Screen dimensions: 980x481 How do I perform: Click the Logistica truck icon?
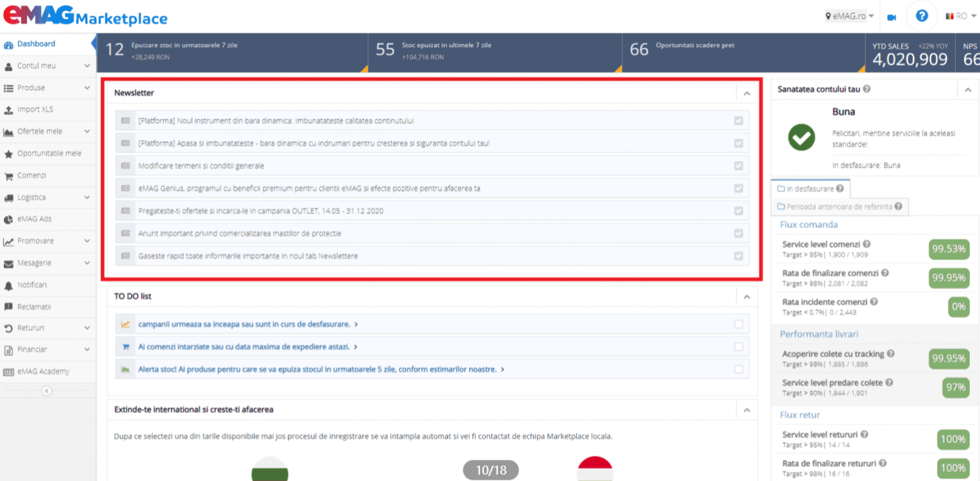[x=8, y=198]
